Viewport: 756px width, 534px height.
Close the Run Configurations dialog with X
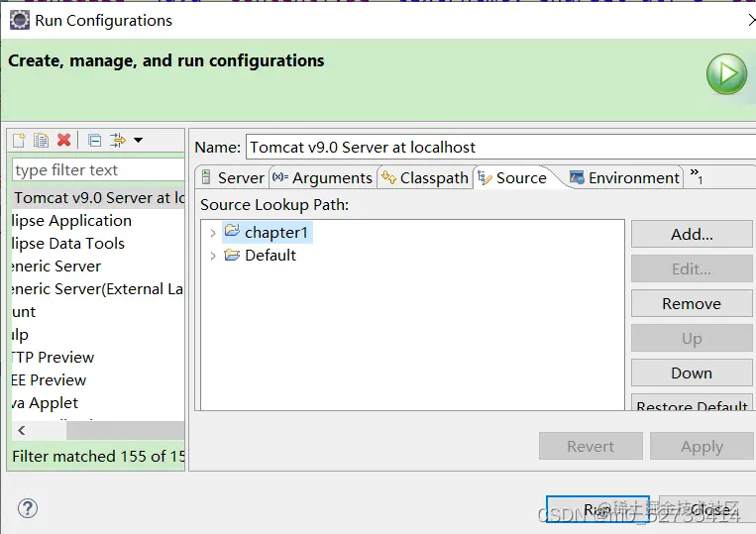pos(751,20)
